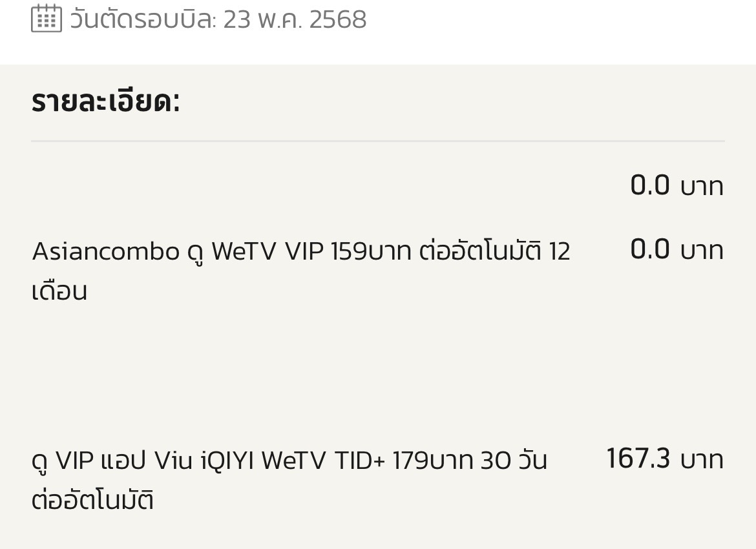This screenshot has width=756, height=549.
Task: Tap บาท unit in the Asiancombo row
Action: click(x=702, y=251)
